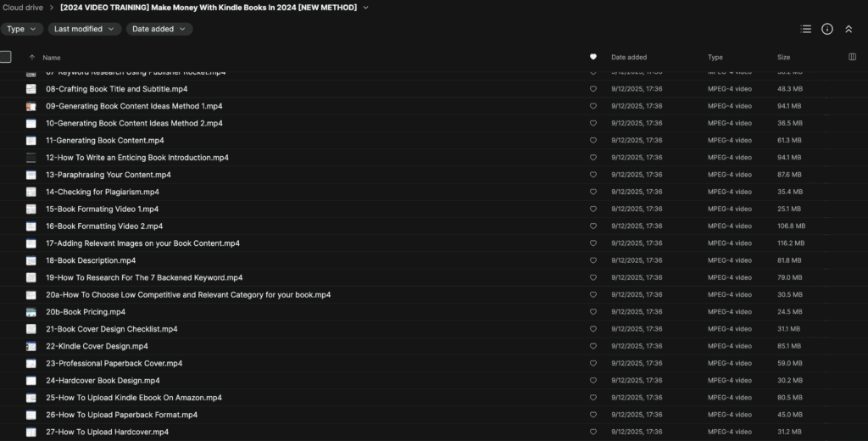Favorite 22-Kindle Cover Design.mp4 with heart
Screen dimensions: 868x441
tap(593, 346)
